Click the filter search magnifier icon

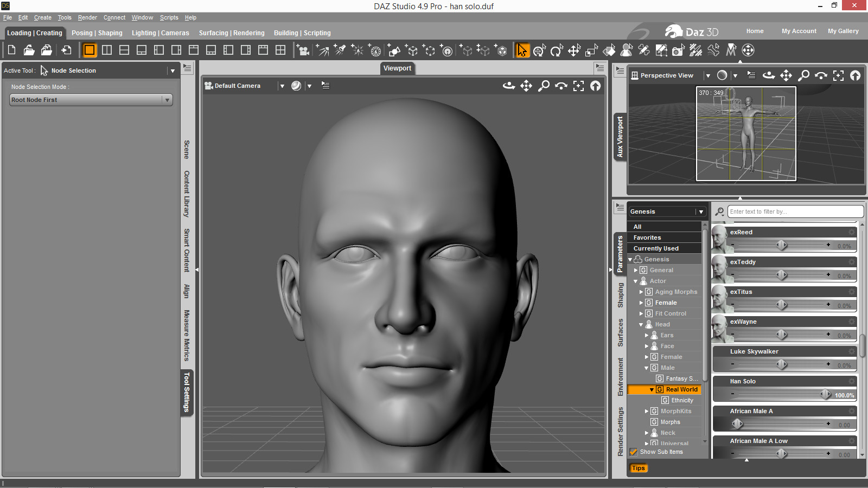(x=719, y=211)
